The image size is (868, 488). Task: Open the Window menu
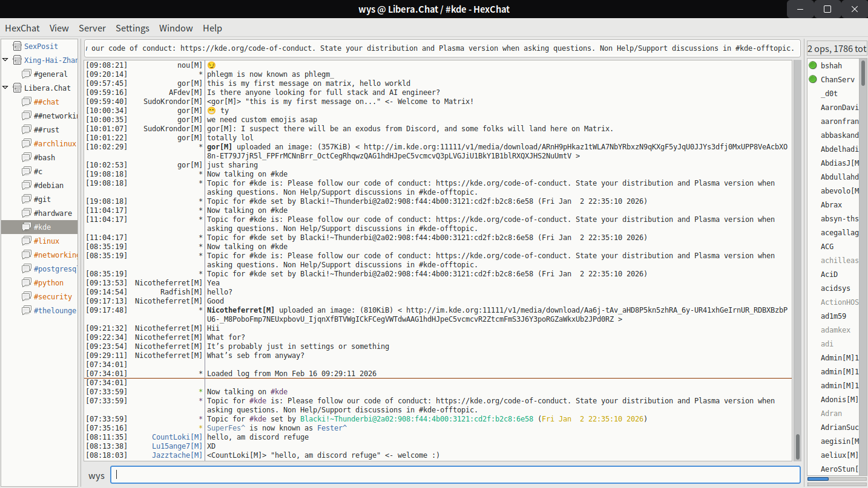pos(176,28)
